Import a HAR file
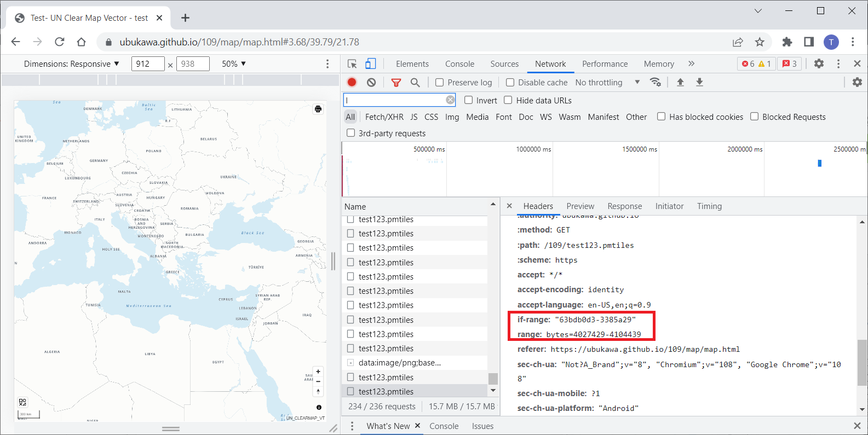 tap(680, 82)
